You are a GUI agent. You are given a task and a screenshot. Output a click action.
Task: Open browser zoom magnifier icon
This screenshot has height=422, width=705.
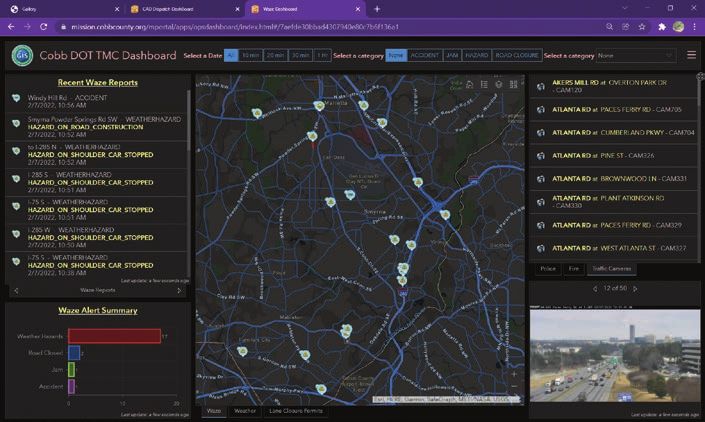(x=609, y=27)
